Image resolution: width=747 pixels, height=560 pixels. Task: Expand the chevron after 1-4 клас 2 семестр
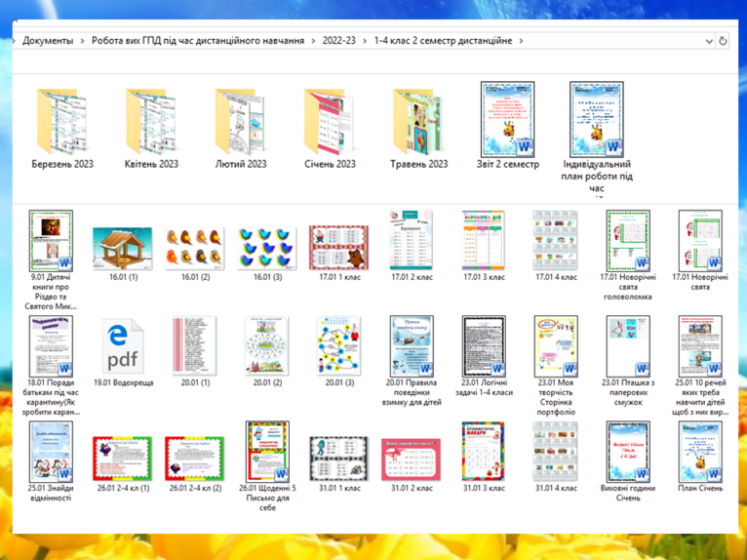[521, 41]
